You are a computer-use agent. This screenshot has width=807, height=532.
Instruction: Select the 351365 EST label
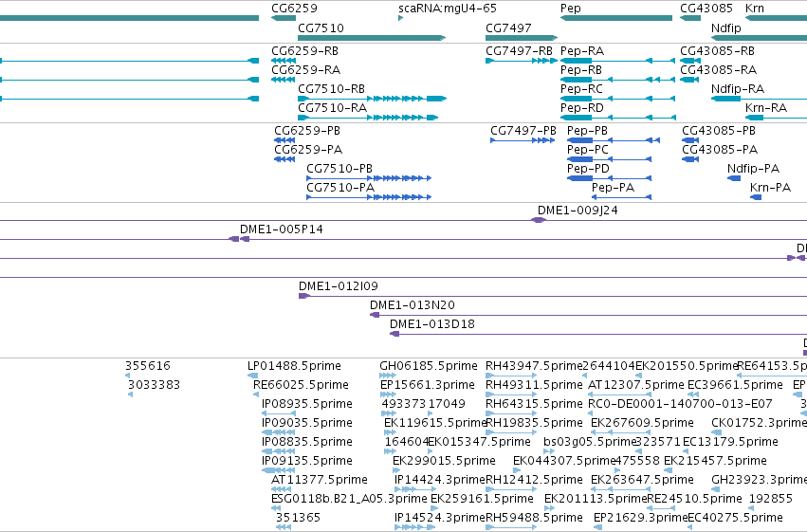coord(298,518)
